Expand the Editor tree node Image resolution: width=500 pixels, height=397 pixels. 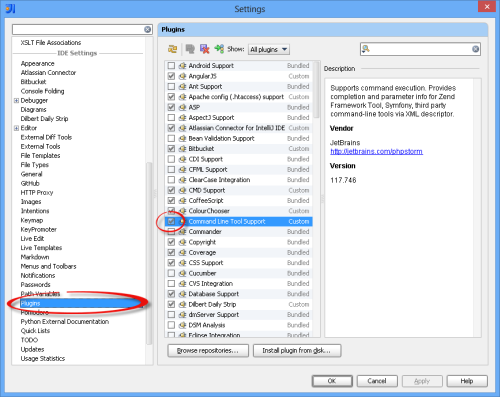(16, 128)
